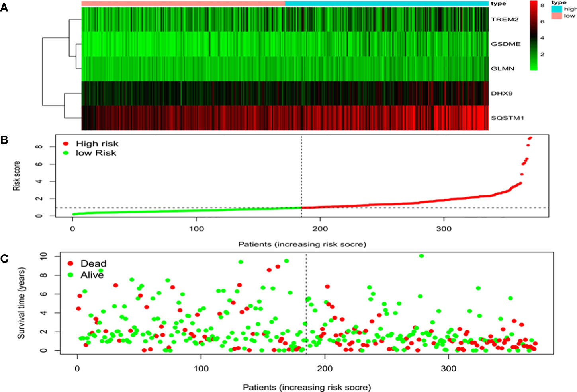The height and width of the screenshot is (392, 577).
Task: Click the green Alive legend dot
Action: point(71,275)
